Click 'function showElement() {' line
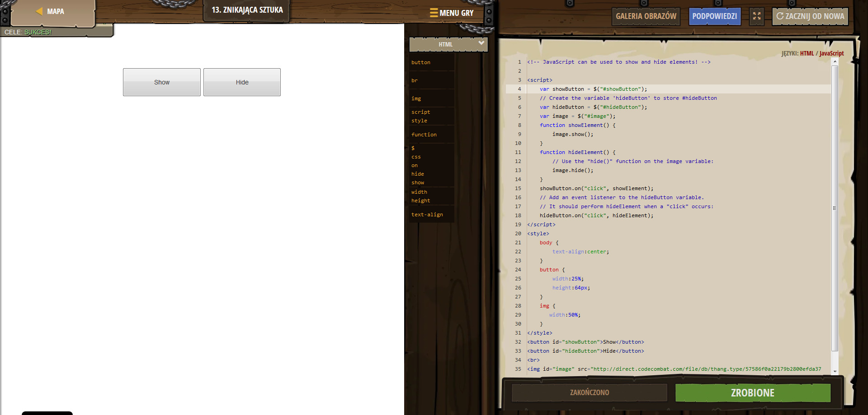Screen dimensions: 868x415 click(x=578, y=125)
